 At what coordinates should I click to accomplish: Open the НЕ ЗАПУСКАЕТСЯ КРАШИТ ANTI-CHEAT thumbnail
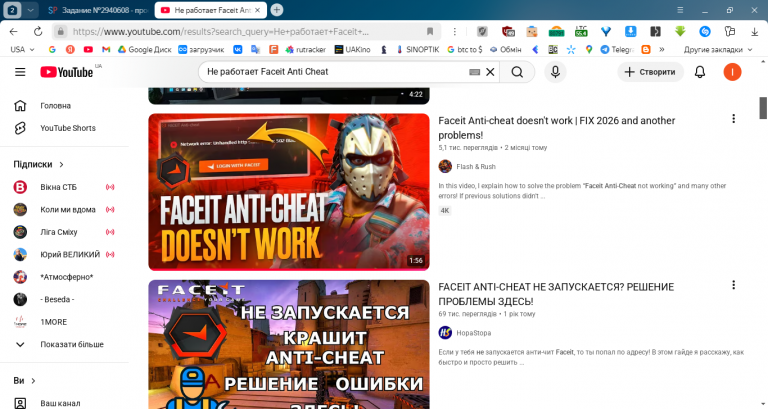(x=289, y=344)
